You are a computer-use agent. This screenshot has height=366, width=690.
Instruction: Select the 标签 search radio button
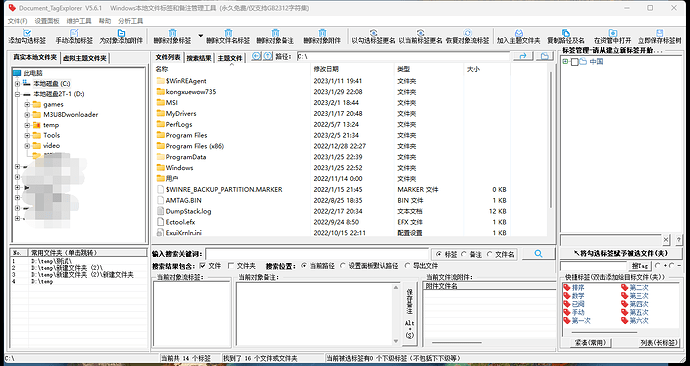[439, 254]
